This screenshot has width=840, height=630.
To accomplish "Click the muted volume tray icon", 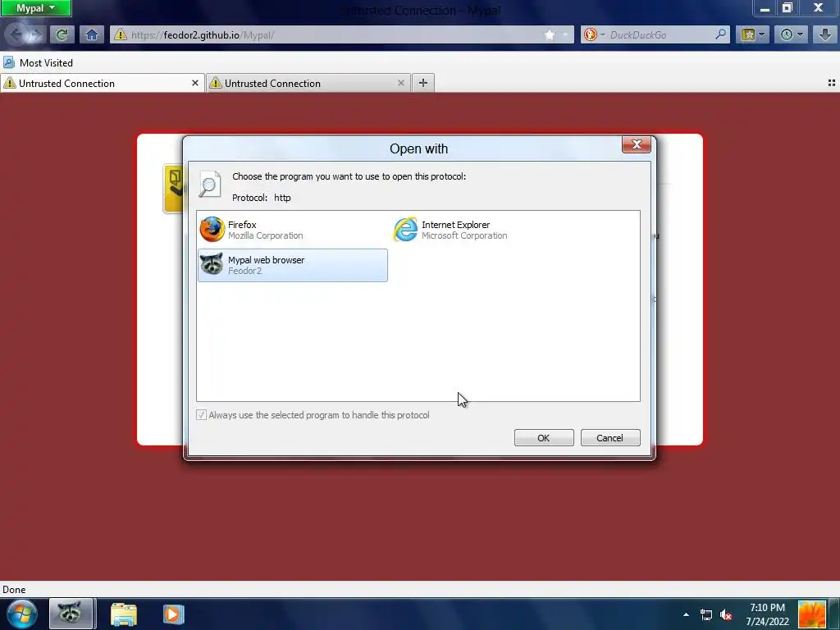I will click(727, 614).
